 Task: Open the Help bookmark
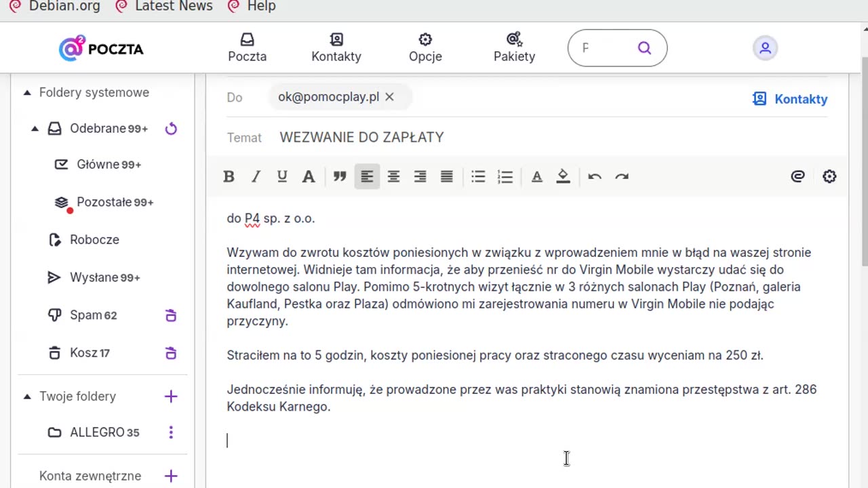[251, 6]
